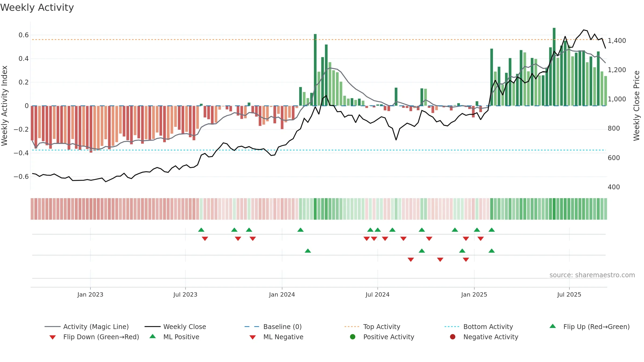644x362 pixels.
Task: Toggle Top Activity legend entry
Action: point(372,327)
